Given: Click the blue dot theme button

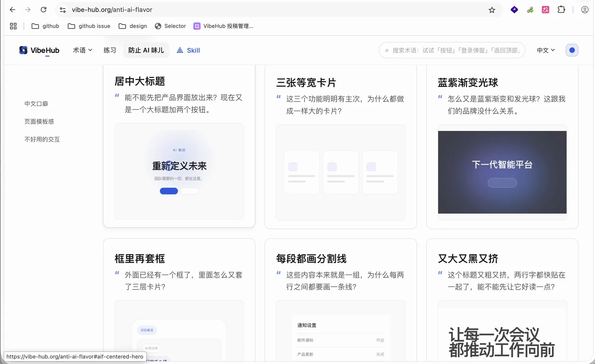Looking at the screenshot, I should pos(572,50).
